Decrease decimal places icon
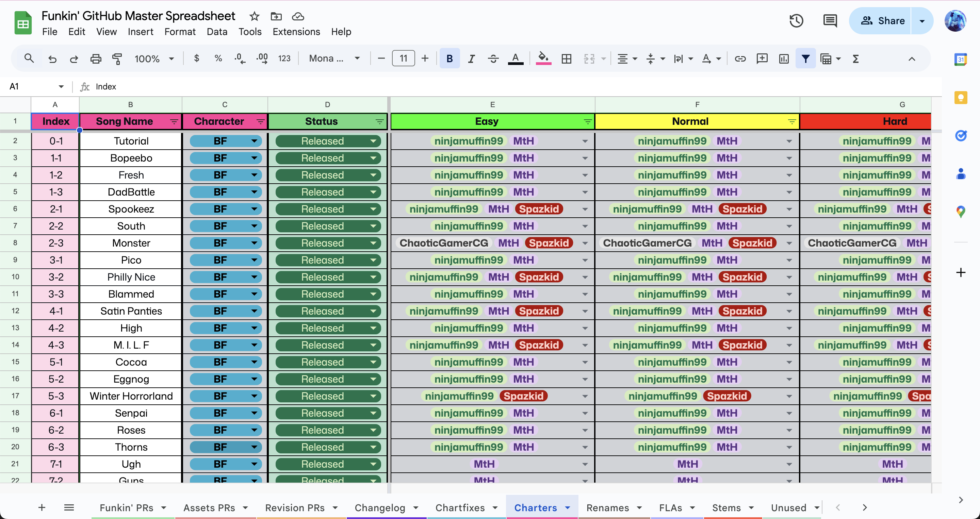This screenshot has width=980, height=519. (240, 58)
